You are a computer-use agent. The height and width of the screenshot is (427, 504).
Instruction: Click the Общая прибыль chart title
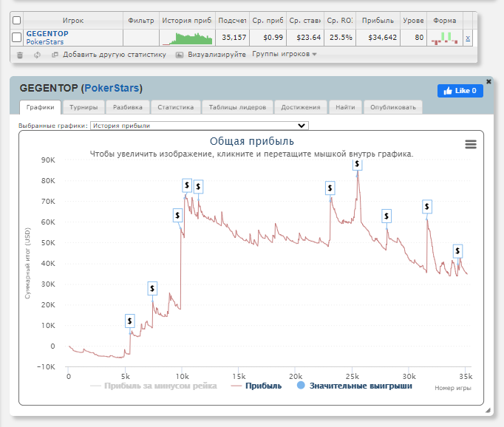point(252,141)
